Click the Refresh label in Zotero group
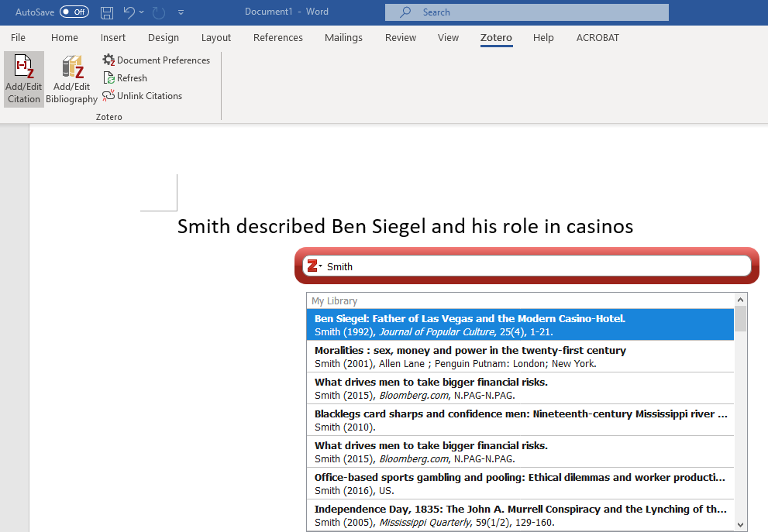The height and width of the screenshot is (532, 768). (133, 77)
